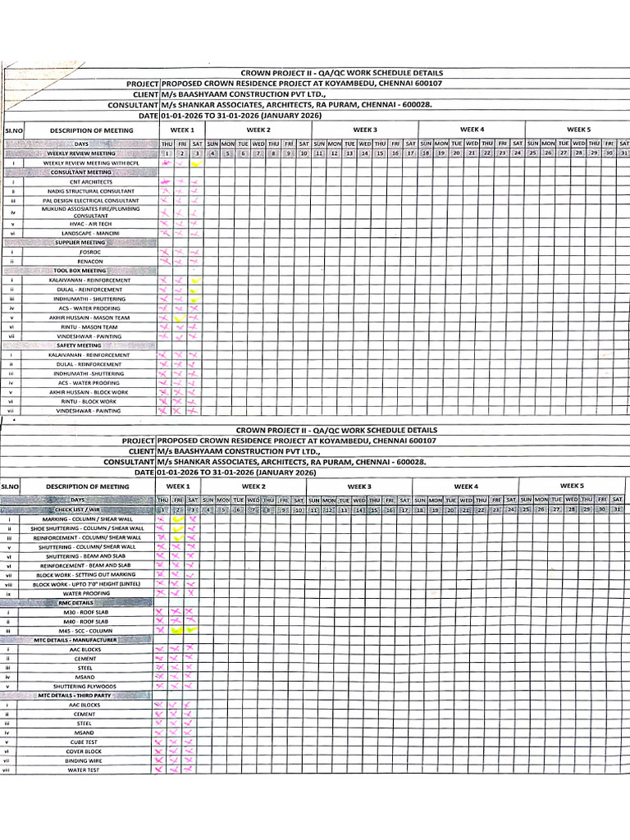Click 'VINDESHWAR - PAINTING' under Safety Meeting

(89, 411)
